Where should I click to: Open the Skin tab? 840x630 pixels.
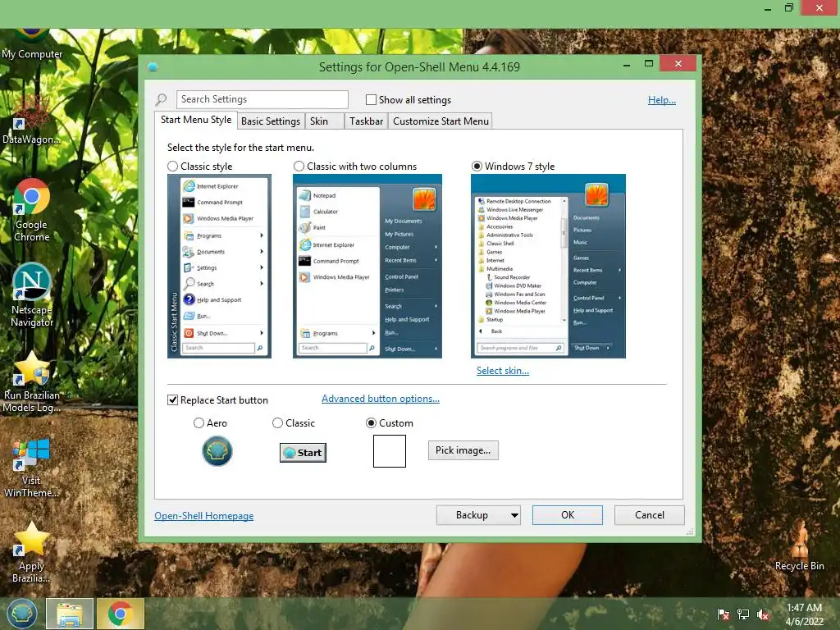pos(324,121)
